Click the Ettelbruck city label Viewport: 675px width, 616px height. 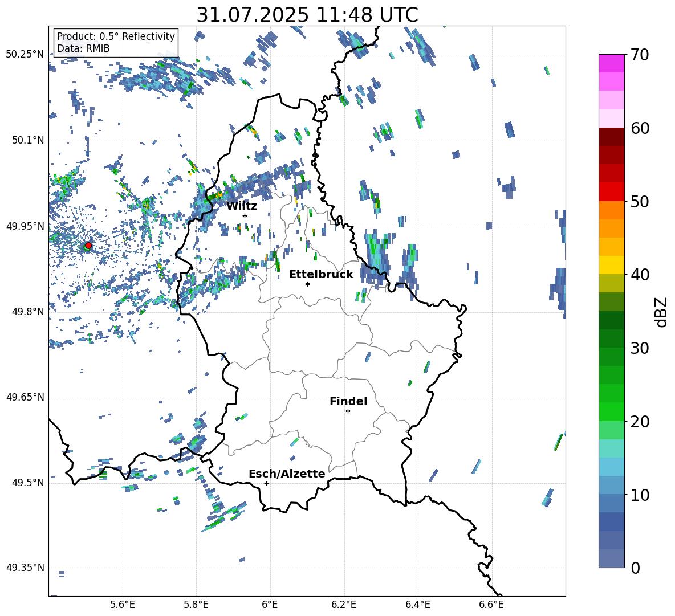coord(321,275)
